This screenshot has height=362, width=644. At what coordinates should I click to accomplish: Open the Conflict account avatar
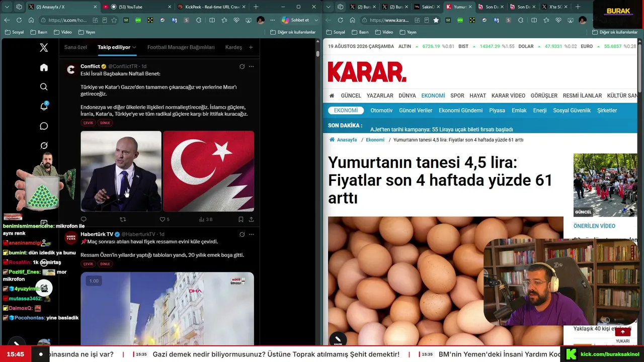point(71,70)
